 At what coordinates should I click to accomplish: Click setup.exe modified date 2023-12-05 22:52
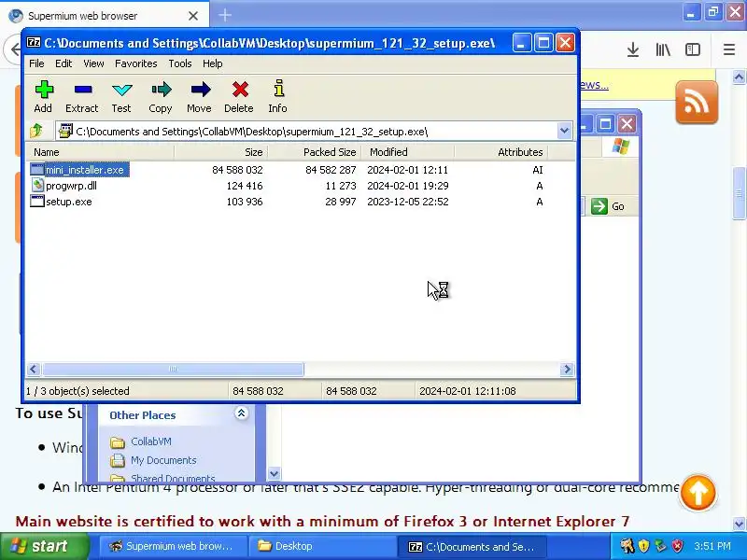click(x=408, y=202)
